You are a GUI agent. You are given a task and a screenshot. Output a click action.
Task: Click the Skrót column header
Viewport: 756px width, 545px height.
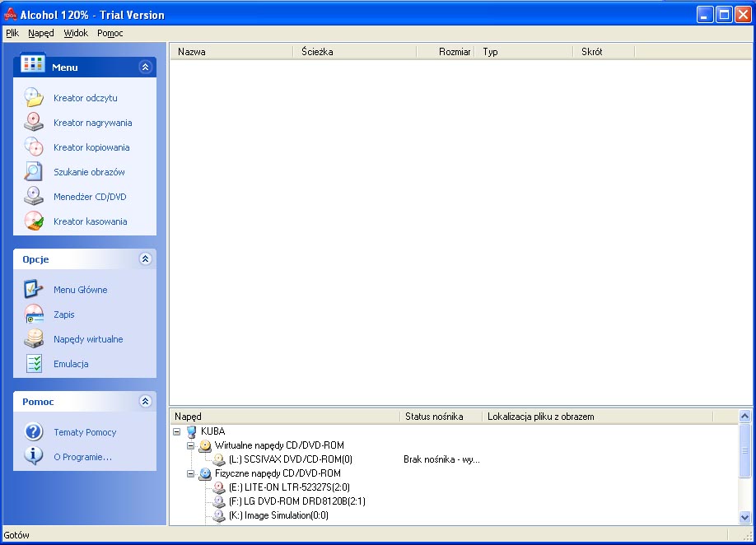[604, 52]
